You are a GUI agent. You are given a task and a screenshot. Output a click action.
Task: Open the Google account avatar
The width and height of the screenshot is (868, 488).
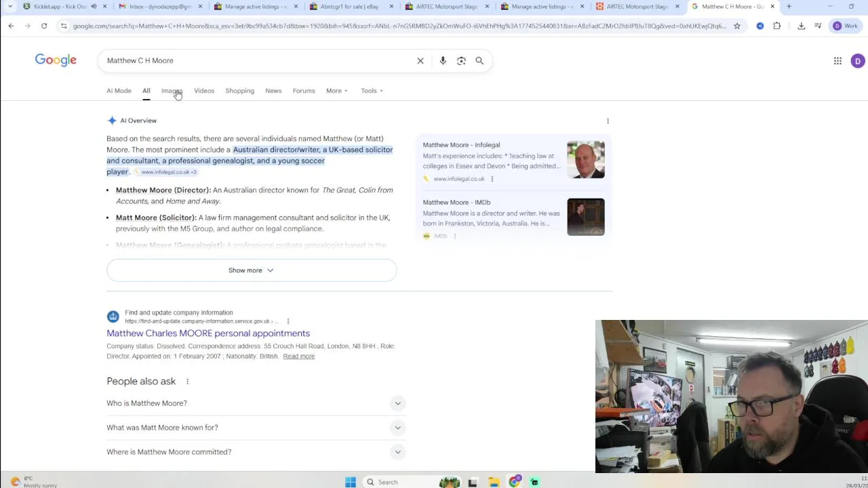[x=858, y=61]
